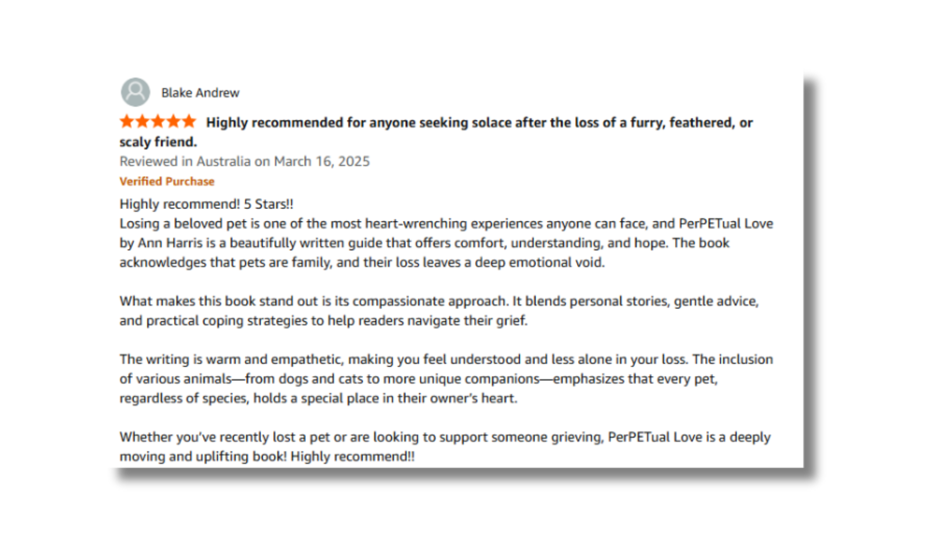Click the Verified Purchase label
This screenshot has width=934, height=560.
coord(167,181)
